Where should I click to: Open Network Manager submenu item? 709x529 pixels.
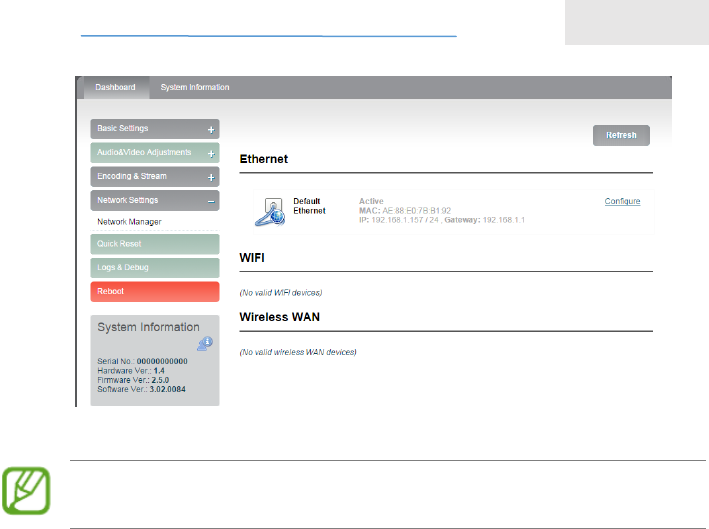coord(129,222)
